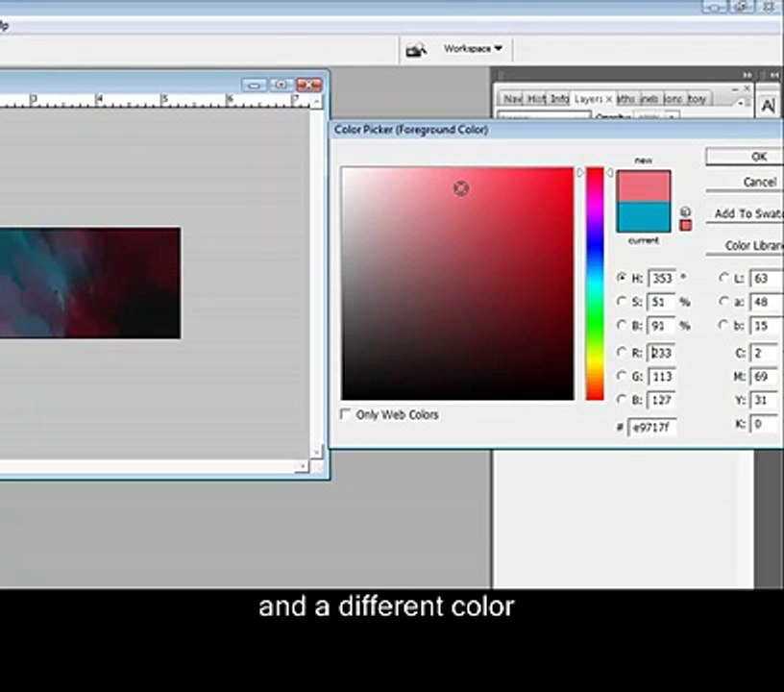Image resolution: width=784 pixels, height=692 pixels.
Task: Select the L lightness radio button
Action: tap(723, 277)
